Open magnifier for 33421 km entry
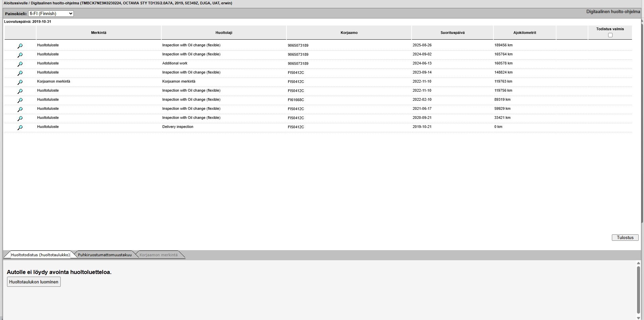Image resolution: width=644 pixels, height=320 pixels. (20, 119)
